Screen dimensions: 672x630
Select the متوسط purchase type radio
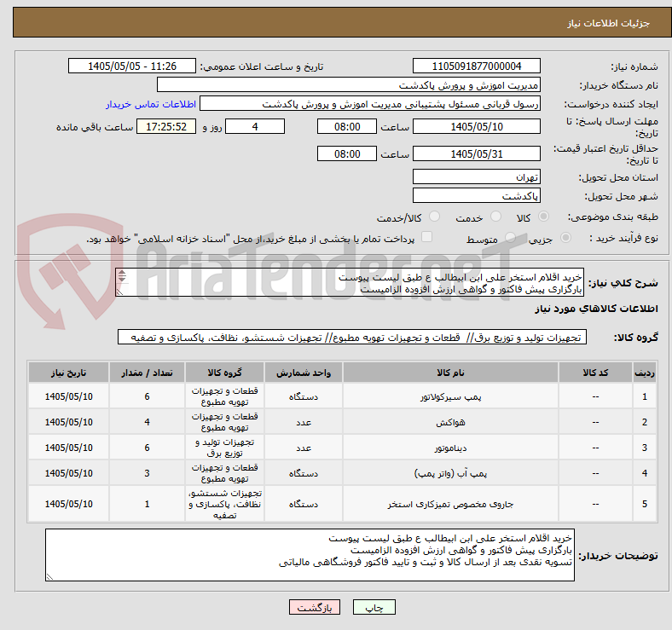[x=510, y=238]
